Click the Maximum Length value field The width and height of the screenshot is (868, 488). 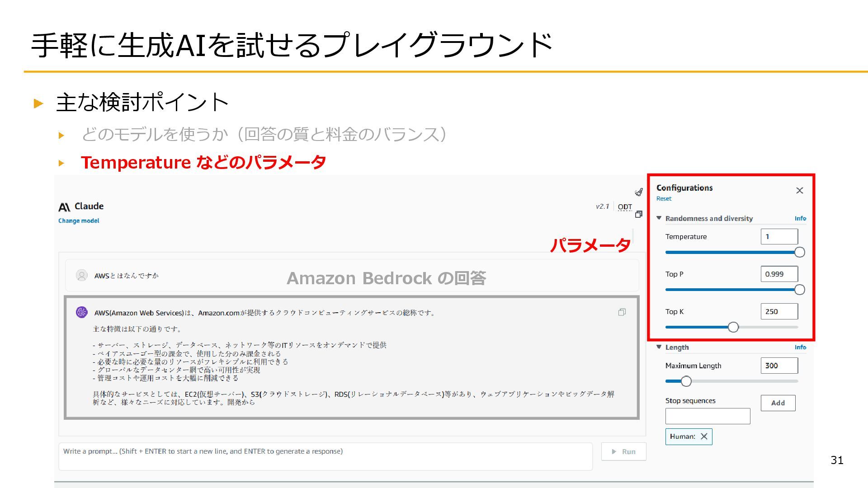(x=779, y=366)
